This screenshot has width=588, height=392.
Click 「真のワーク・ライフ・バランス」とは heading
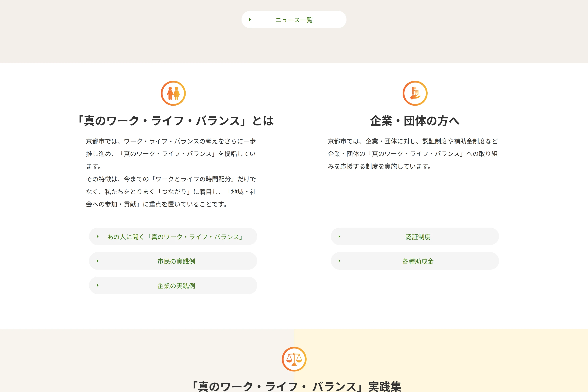[175, 121]
